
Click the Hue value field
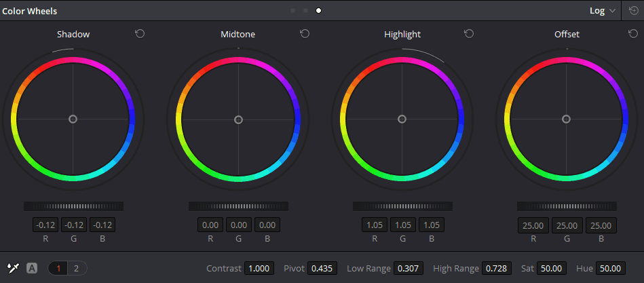[611, 269]
